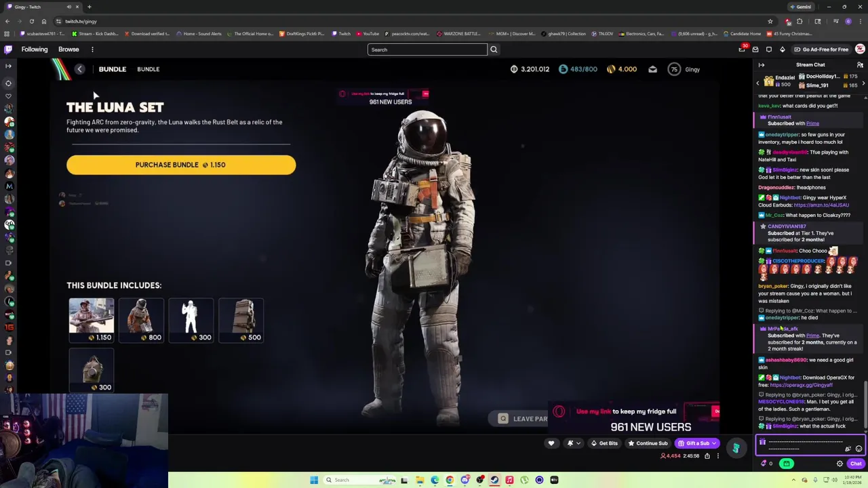
Task: Click Go Ad-Free for Free
Action: point(821,49)
